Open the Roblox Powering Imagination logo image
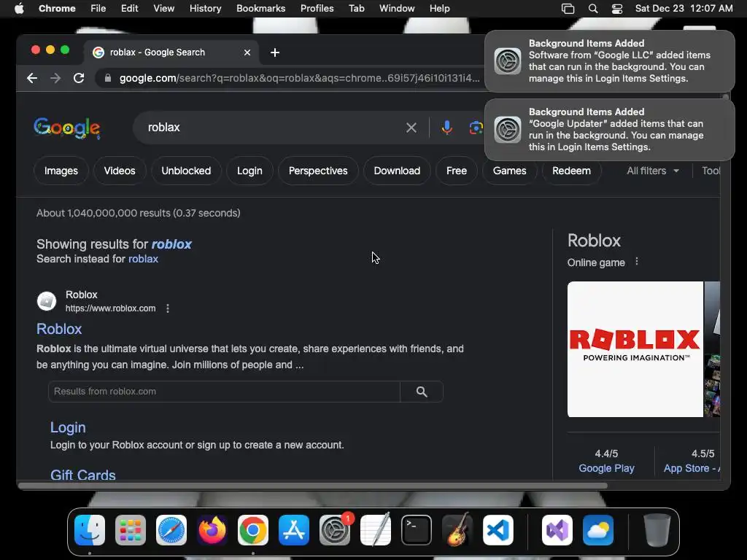 (635, 349)
